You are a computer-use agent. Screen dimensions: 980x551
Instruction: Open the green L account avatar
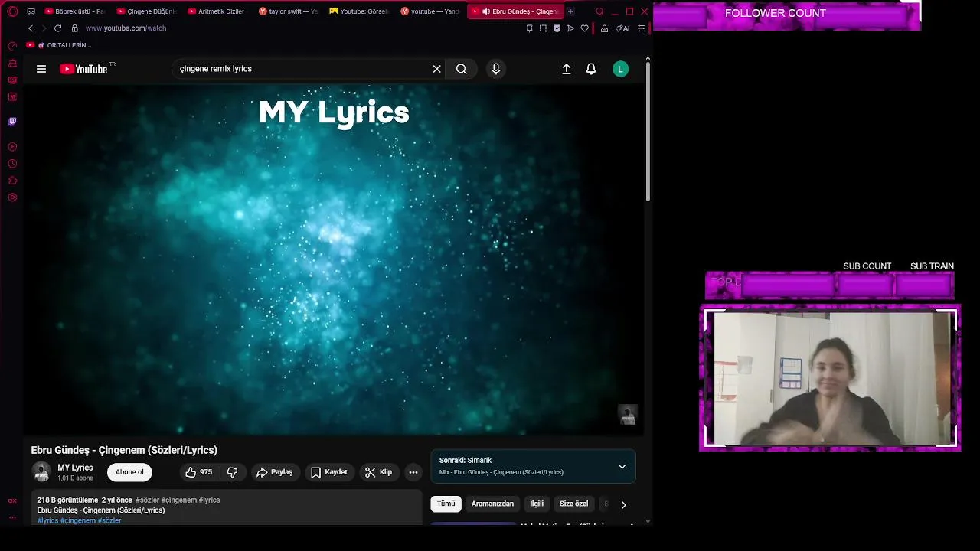[x=621, y=69]
